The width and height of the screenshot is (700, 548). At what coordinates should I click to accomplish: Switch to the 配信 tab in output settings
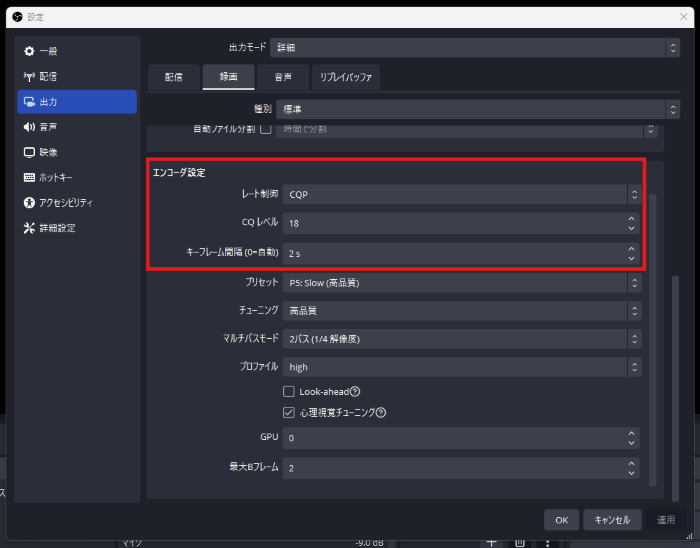coord(174,77)
